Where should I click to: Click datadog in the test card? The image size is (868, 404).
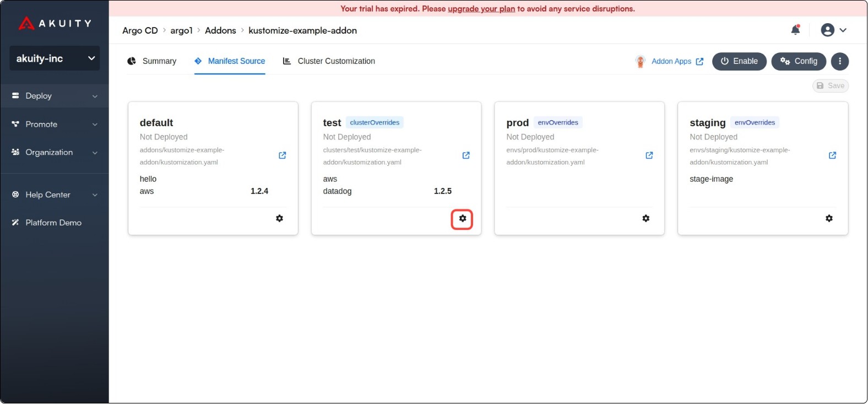click(337, 191)
